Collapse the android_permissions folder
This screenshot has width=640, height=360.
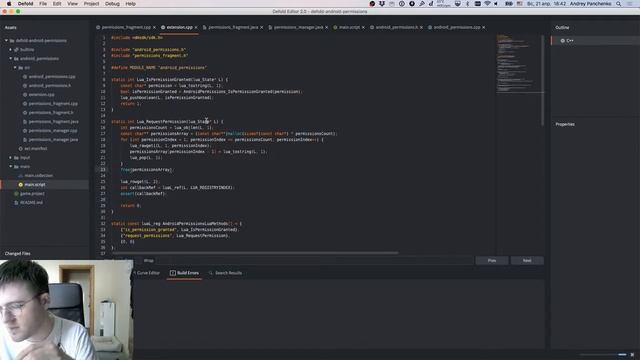[x=11, y=59]
